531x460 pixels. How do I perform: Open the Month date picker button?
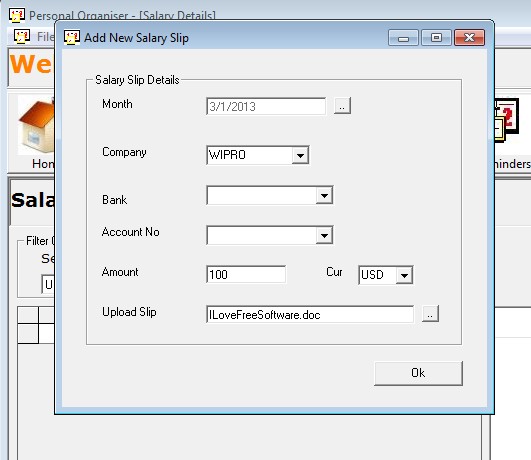(x=342, y=106)
